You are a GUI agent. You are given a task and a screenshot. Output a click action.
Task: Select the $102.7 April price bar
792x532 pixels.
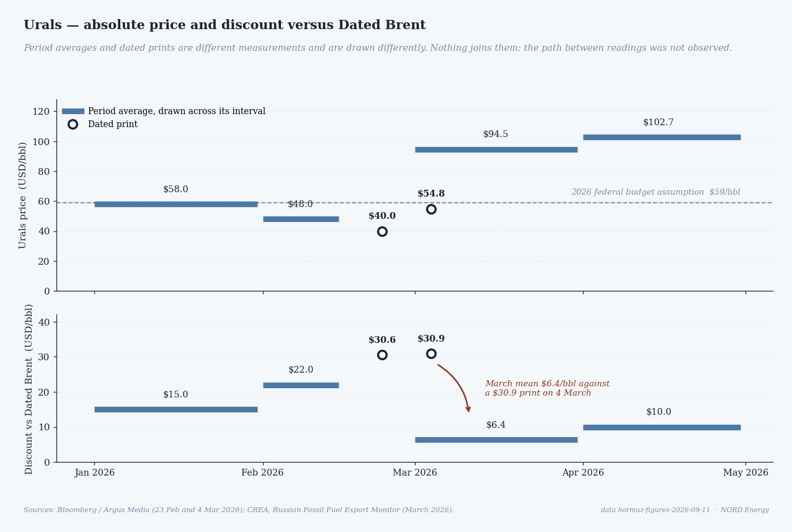pos(662,137)
